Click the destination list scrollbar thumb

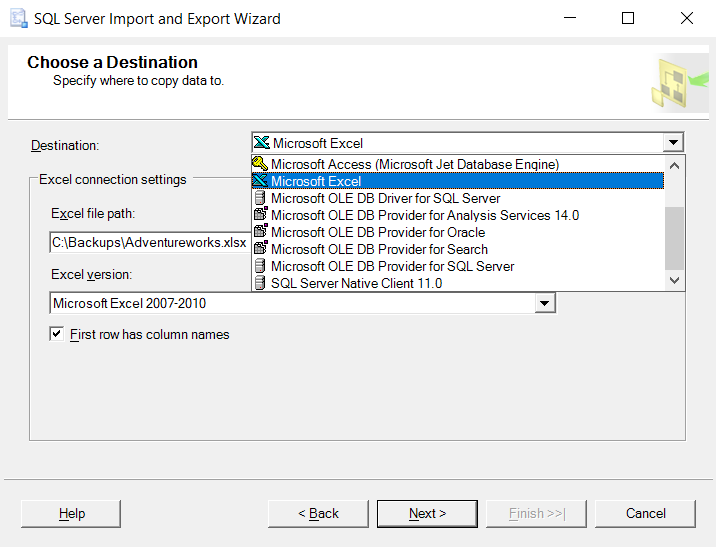(x=674, y=238)
